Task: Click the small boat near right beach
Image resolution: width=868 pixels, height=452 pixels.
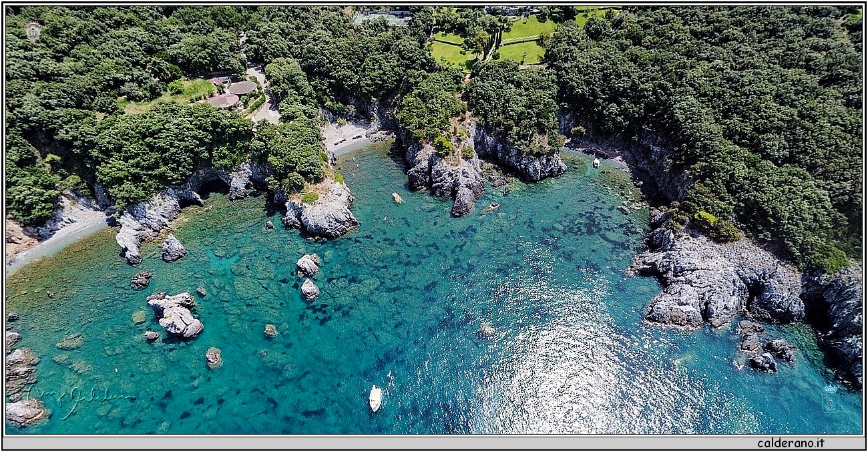Action: tap(596, 162)
